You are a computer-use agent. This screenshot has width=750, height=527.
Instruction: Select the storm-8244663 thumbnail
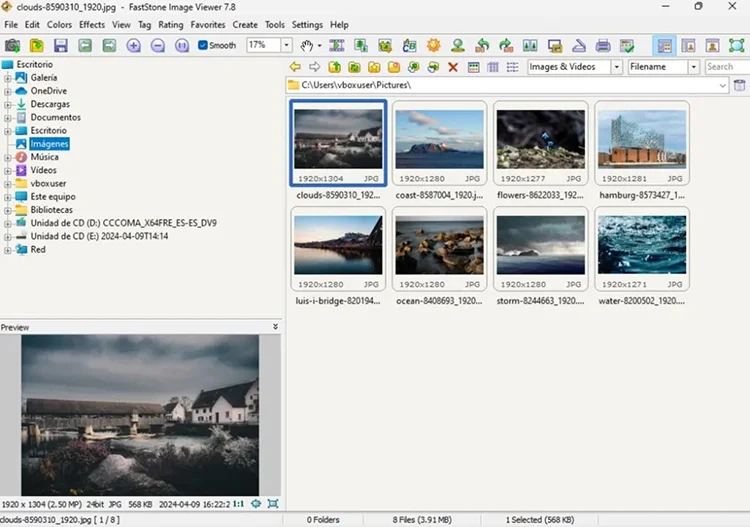click(540, 249)
